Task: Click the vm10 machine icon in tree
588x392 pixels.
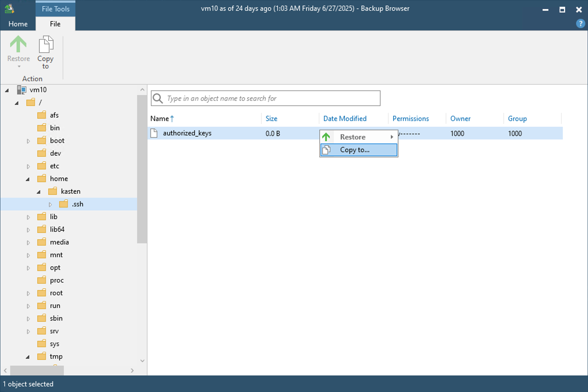Action: point(21,90)
